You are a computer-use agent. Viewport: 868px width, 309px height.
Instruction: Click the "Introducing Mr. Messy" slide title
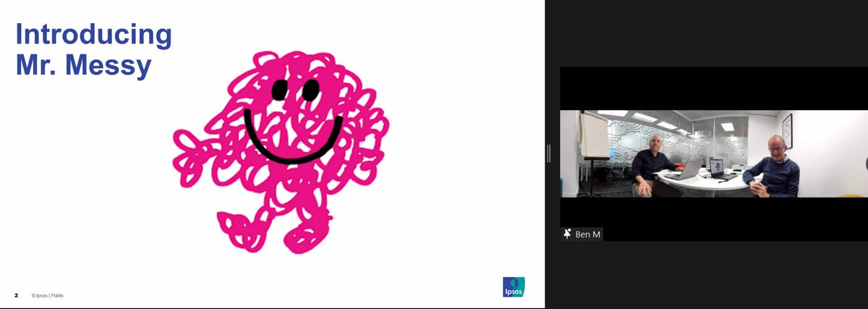94,50
